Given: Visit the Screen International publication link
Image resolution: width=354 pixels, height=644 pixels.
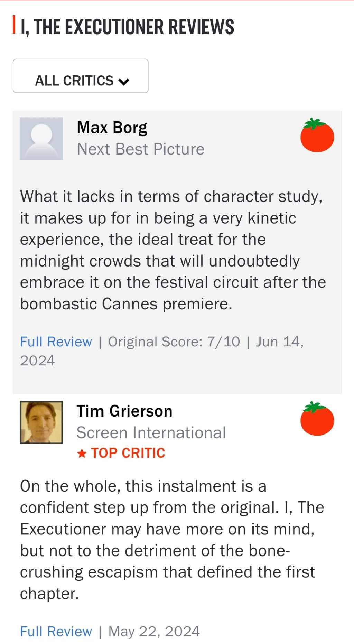Looking at the screenshot, I should tap(151, 433).
